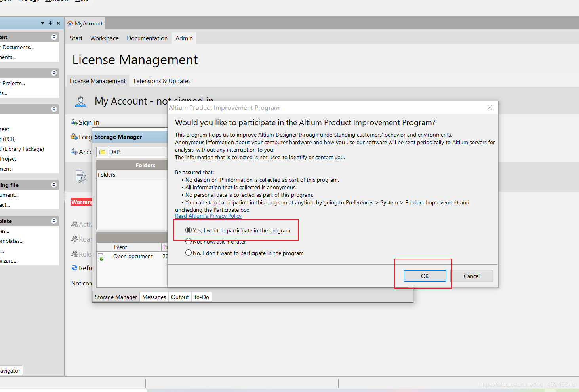Switch to Extensions & Updates tab

point(162,81)
